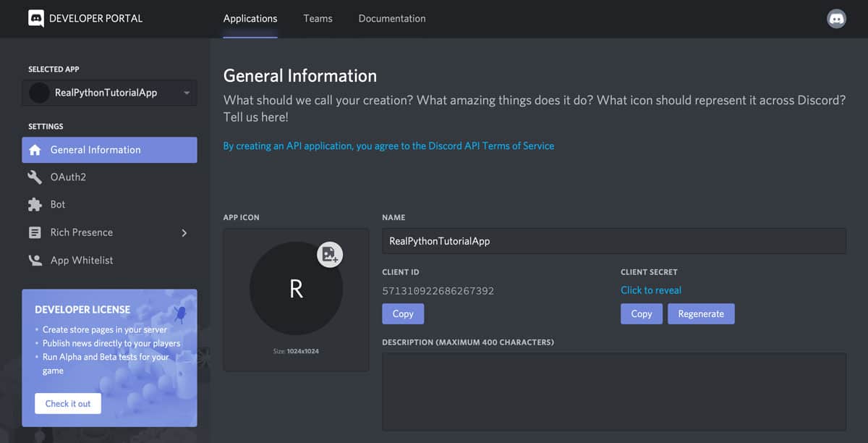Click the wrench icon beside OAuth2
This screenshot has width=868, height=443.
point(35,177)
